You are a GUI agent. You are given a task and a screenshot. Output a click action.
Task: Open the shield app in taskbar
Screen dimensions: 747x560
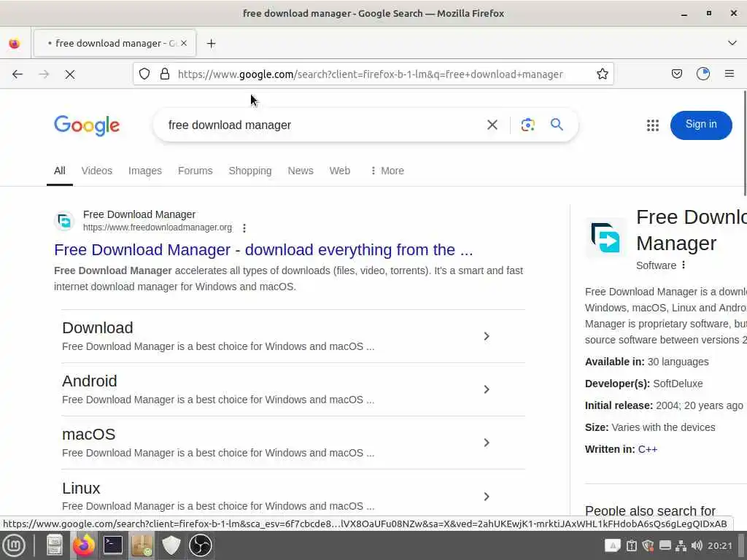click(171, 545)
